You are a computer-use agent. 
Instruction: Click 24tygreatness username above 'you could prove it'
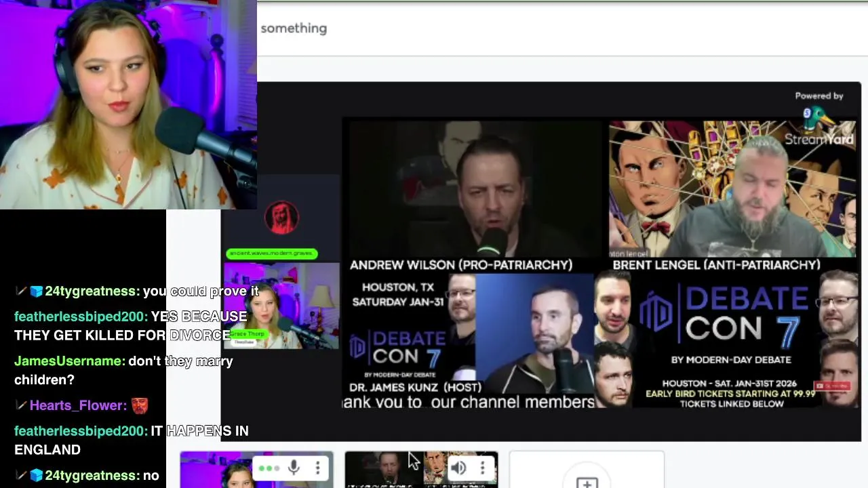[92, 291]
